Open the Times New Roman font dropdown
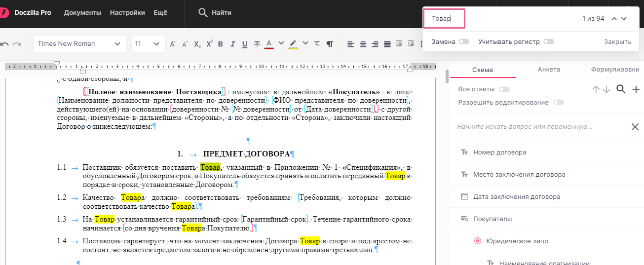 pos(80,44)
